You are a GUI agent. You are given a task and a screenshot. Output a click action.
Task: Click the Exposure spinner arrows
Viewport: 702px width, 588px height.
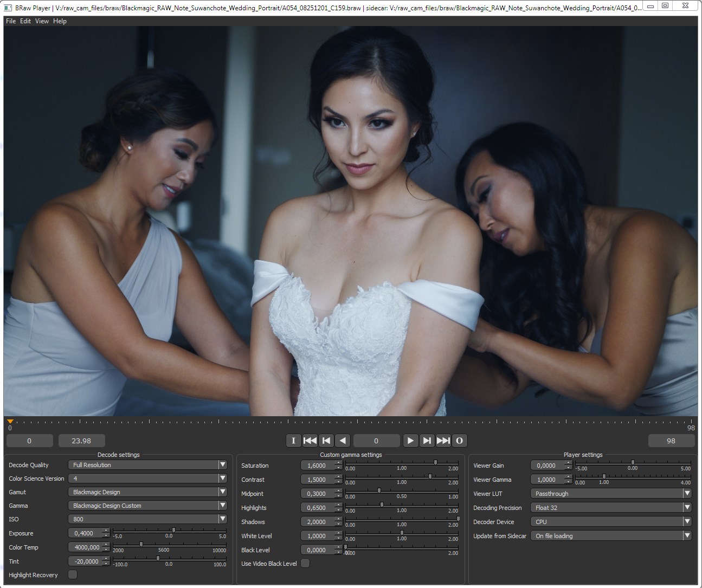coord(106,533)
